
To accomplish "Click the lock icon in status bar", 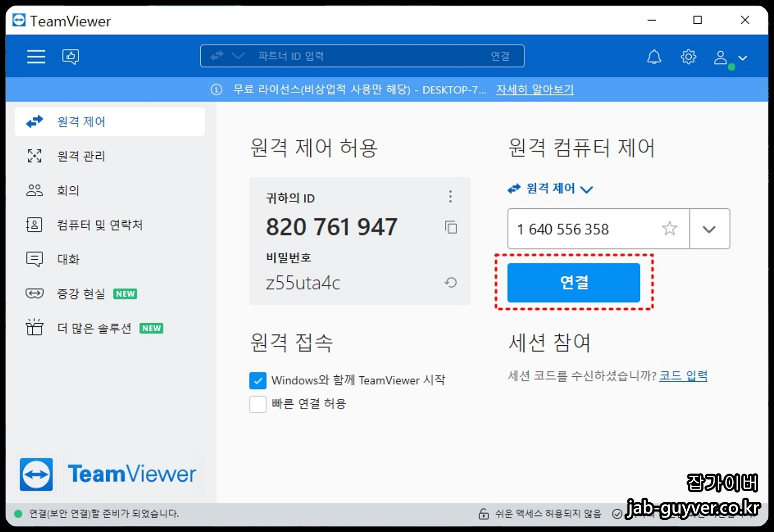I will (x=483, y=514).
